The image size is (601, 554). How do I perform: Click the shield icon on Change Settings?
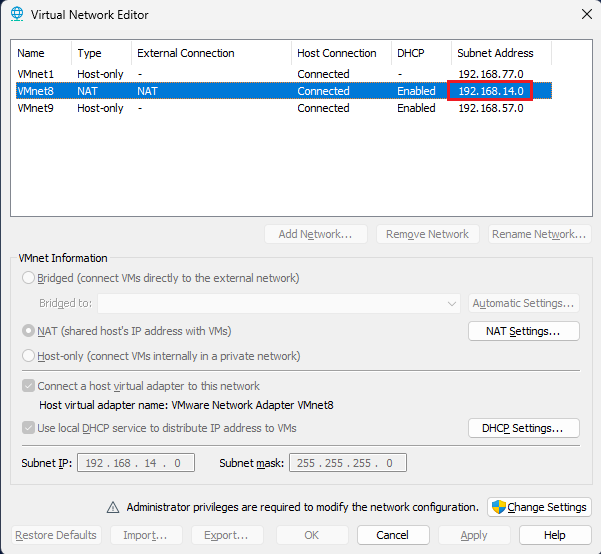[x=498, y=507]
